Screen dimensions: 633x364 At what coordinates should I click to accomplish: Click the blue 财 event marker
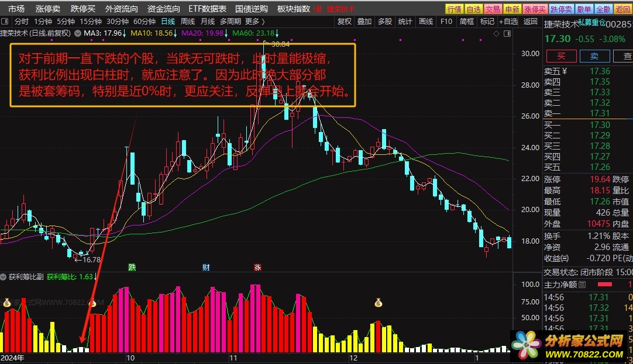(x=206, y=267)
